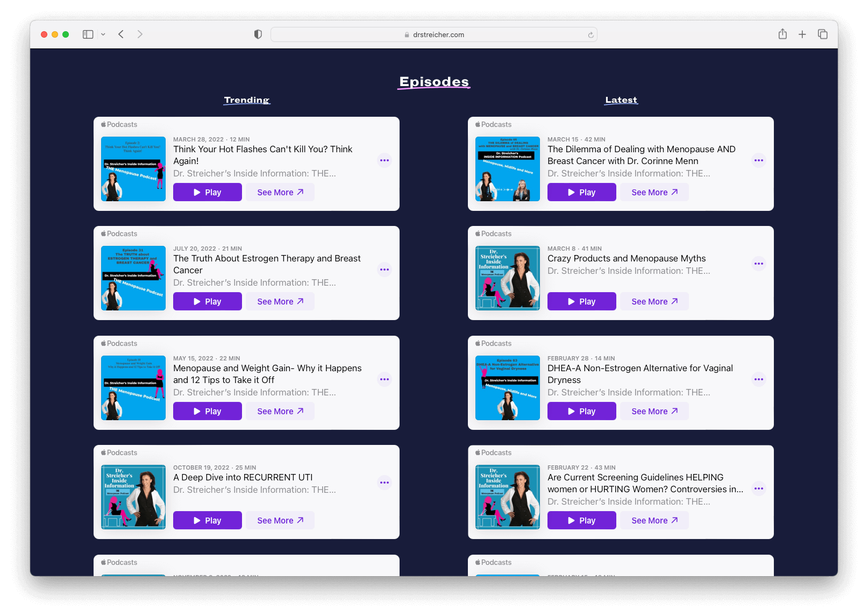868x616 pixels.
Task: See More for RECURRENT UTI episode
Action: click(x=280, y=520)
